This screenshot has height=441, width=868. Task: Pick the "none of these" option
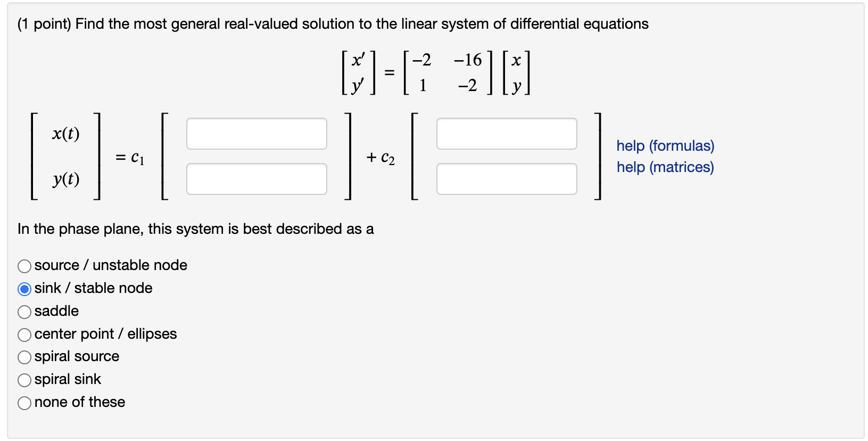(24, 403)
